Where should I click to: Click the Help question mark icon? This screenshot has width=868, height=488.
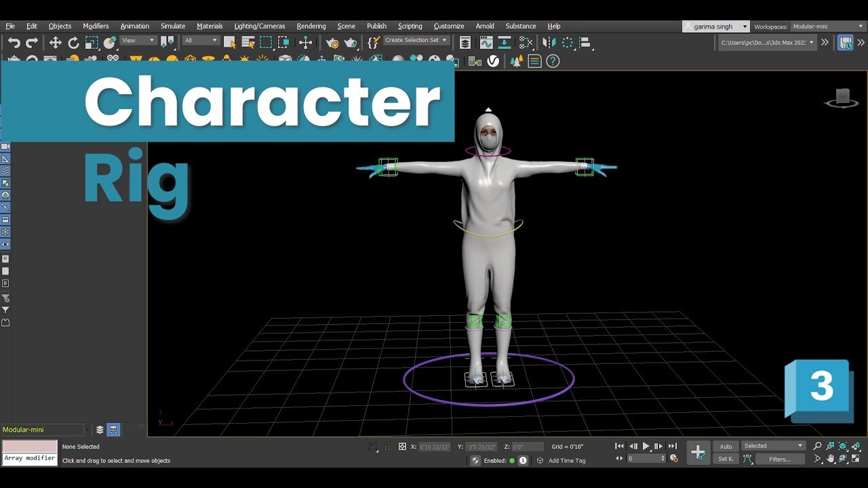coord(553,62)
